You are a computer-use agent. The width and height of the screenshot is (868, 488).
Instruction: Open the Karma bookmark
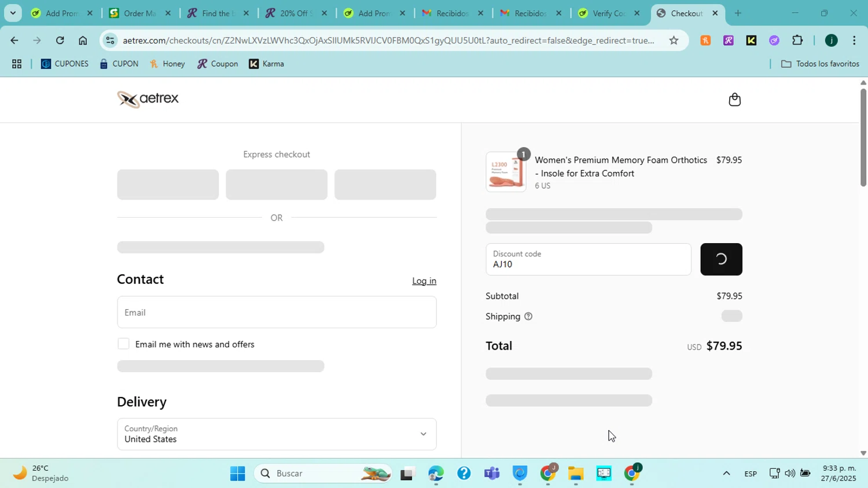266,64
